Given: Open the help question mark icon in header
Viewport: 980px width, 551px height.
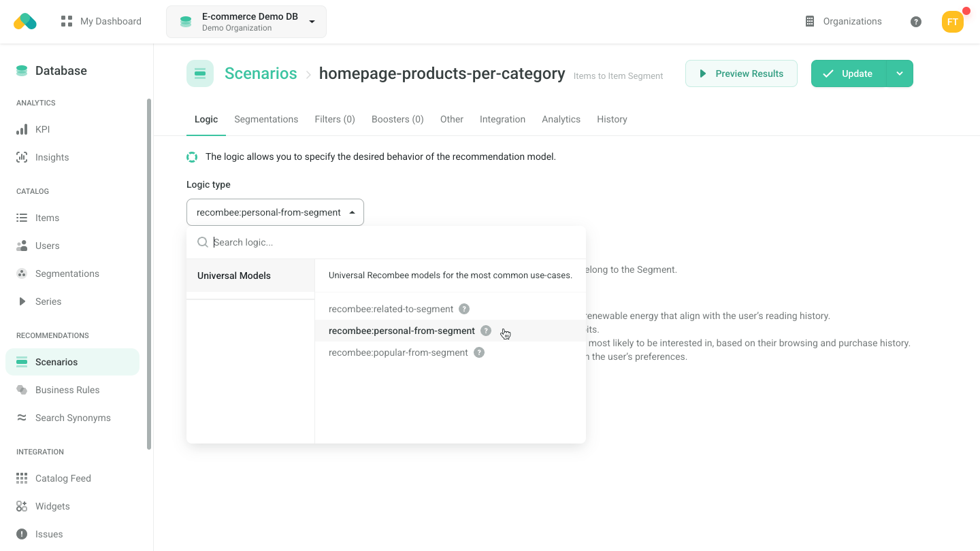Looking at the screenshot, I should coord(916,22).
